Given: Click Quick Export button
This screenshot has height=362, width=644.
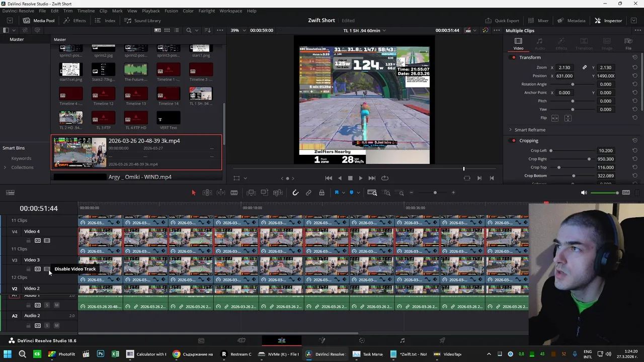Looking at the screenshot, I should [x=502, y=21].
